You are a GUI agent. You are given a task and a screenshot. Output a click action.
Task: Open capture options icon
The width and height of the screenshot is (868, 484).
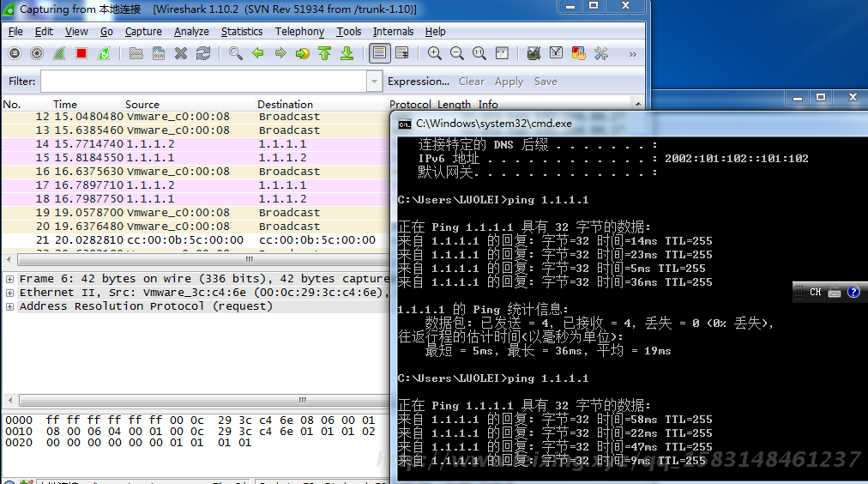(37, 53)
